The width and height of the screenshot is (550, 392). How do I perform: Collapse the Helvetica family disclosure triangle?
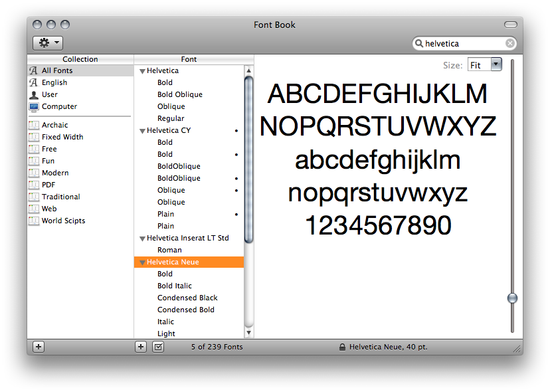point(142,70)
